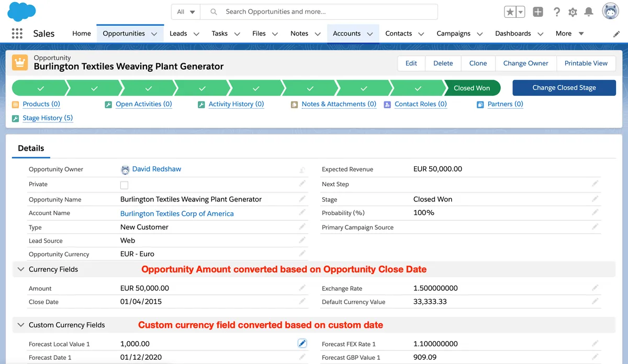This screenshot has height=364, width=628.
Task: Select the Closed Won path stage
Action: coord(472,88)
